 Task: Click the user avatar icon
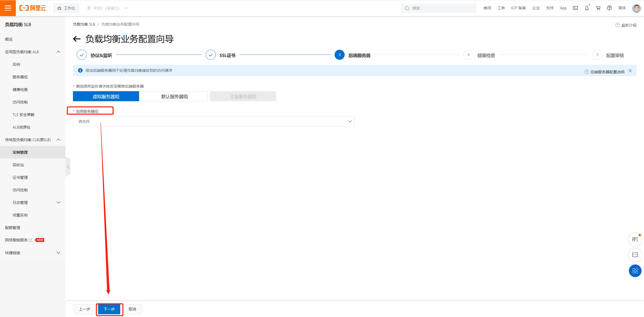point(636,8)
